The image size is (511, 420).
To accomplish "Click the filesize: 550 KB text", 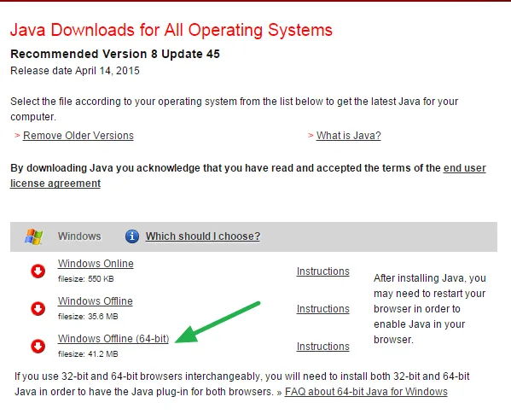I will pos(85,279).
